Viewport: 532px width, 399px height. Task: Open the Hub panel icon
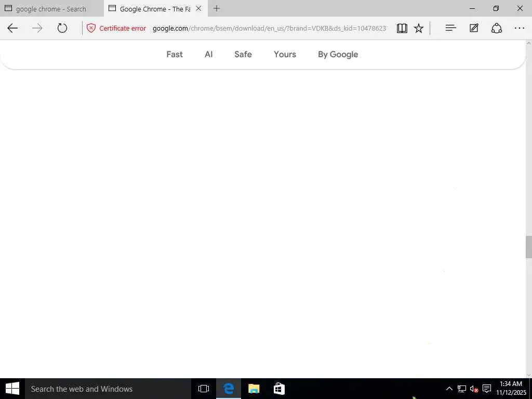coord(450,28)
